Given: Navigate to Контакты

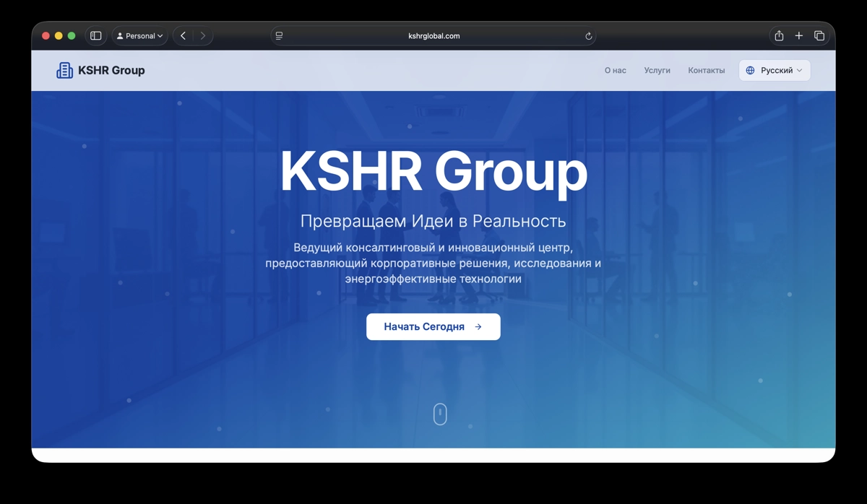Looking at the screenshot, I should pyautogui.click(x=706, y=71).
